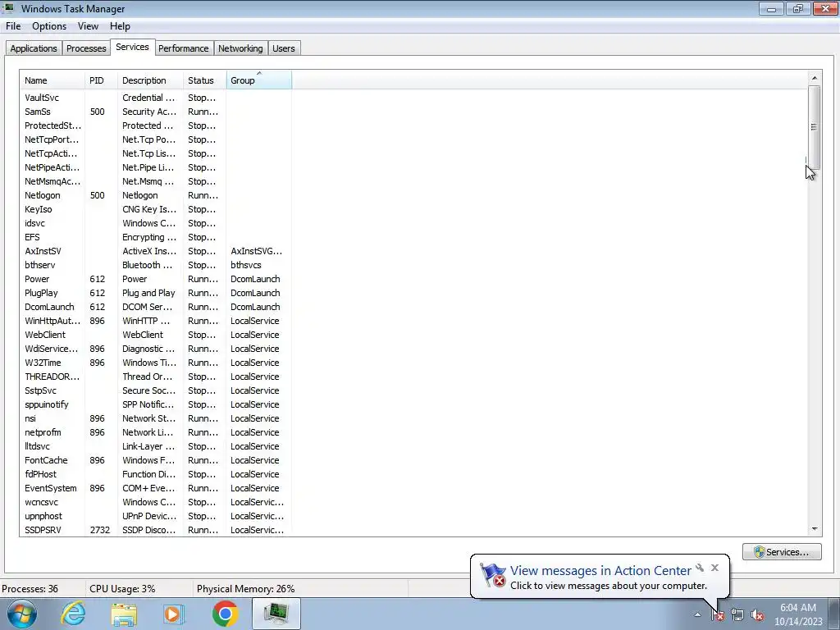840x630 pixels.
Task: Click the Task Manager title bar icon
Action: (8, 8)
